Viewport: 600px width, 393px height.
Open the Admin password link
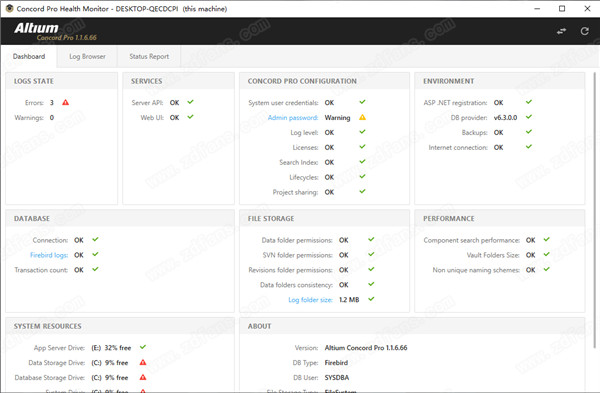coord(293,117)
